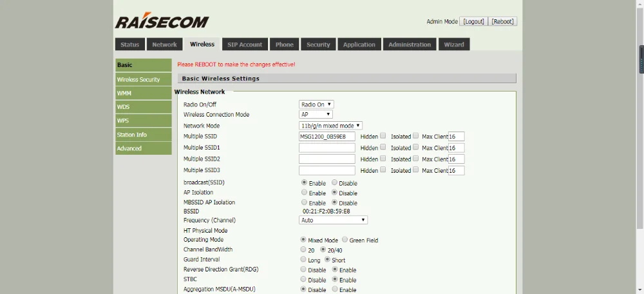Set Channel BandWidth to 20

tap(303, 249)
